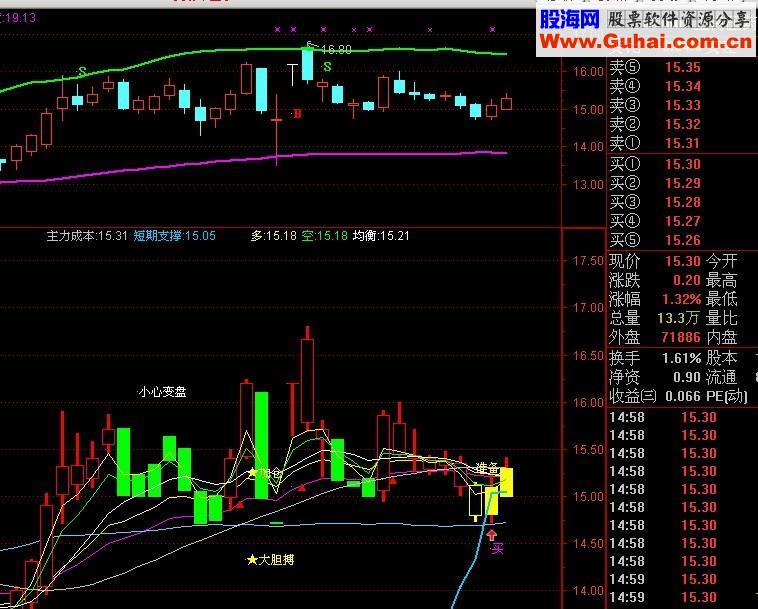Select the 涨跌 value 0.20
758x609 pixels.
pos(686,280)
